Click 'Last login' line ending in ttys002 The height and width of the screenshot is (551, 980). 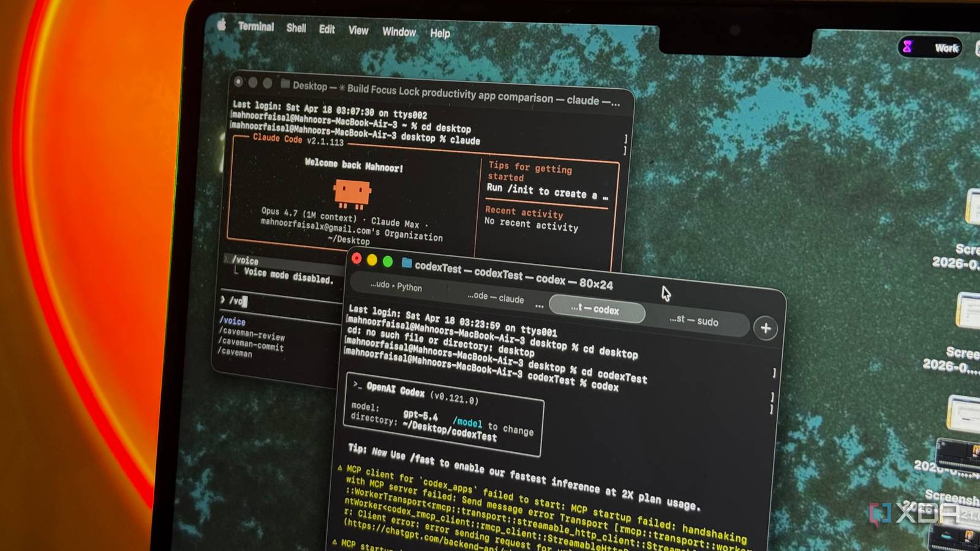click(x=330, y=110)
